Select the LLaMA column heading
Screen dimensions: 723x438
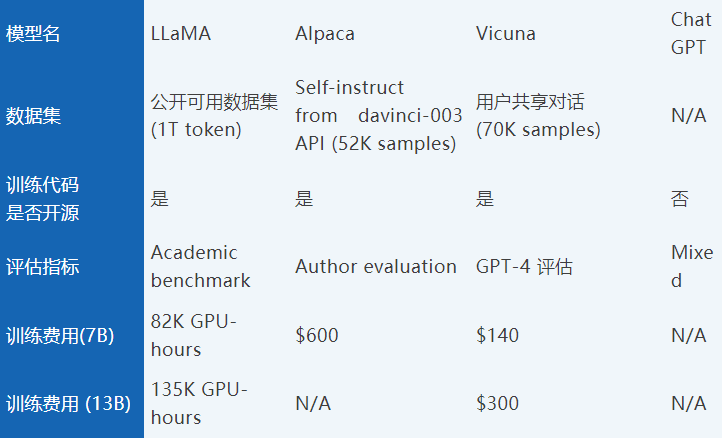(181, 34)
